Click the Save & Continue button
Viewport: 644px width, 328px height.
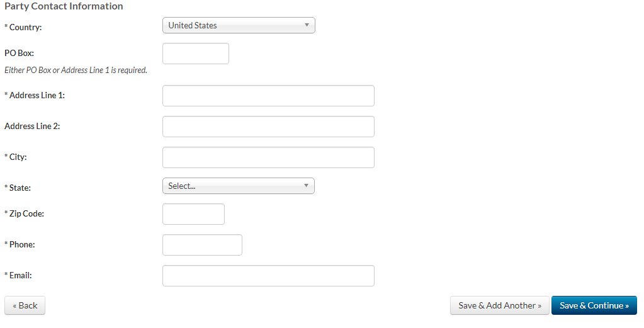point(594,305)
